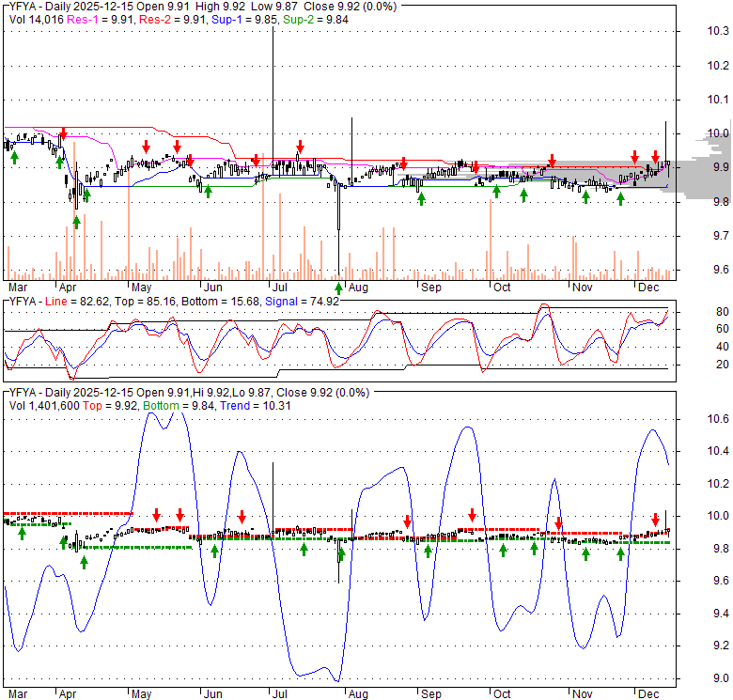
Task: Click the red arrow in December on bottom trend panel
Action: click(x=656, y=519)
